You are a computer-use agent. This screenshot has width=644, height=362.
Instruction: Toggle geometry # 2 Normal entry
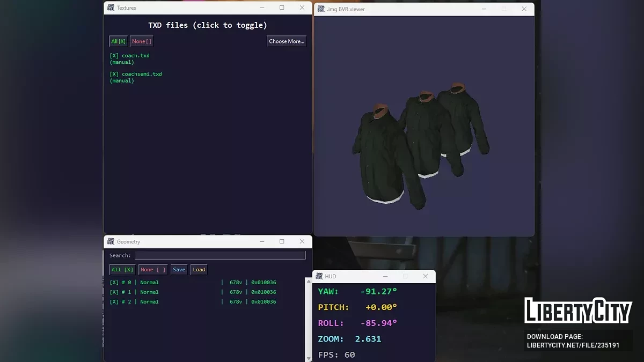tap(134, 302)
